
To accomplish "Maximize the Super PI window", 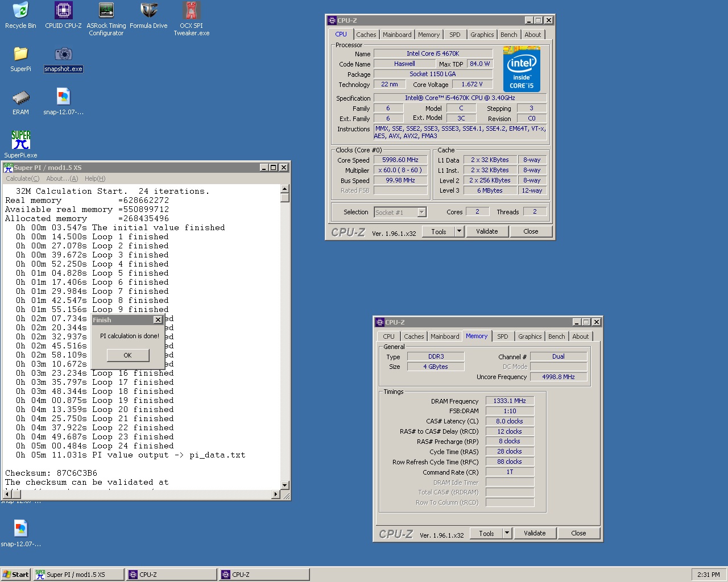I will coord(274,168).
